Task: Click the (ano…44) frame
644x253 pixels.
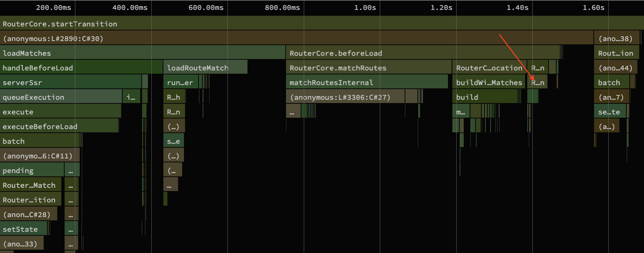Action: point(616,68)
